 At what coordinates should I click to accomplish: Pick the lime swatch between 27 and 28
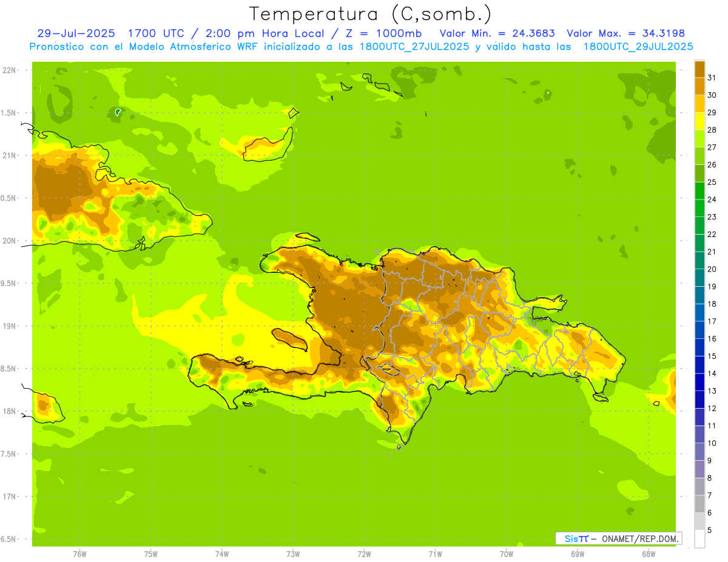tap(699, 139)
